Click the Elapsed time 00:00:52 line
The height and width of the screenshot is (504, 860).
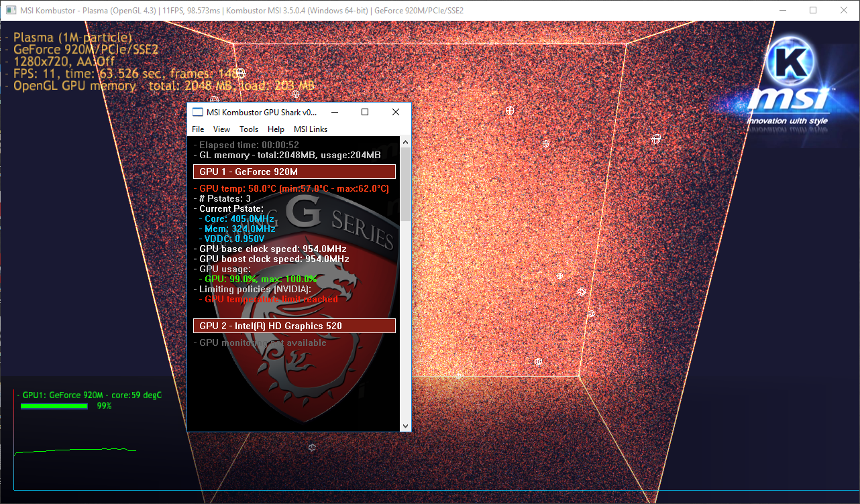click(x=246, y=145)
